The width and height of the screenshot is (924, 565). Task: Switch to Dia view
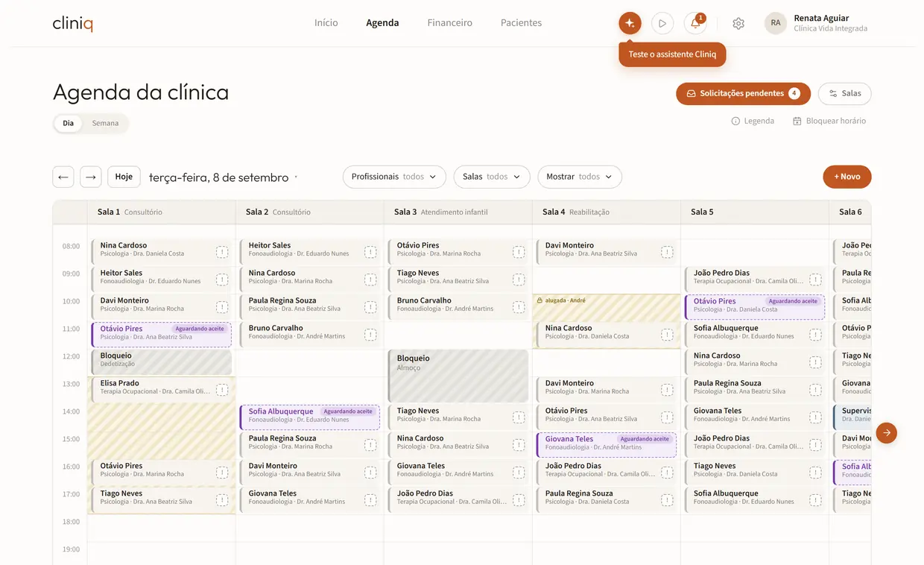[x=69, y=123]
